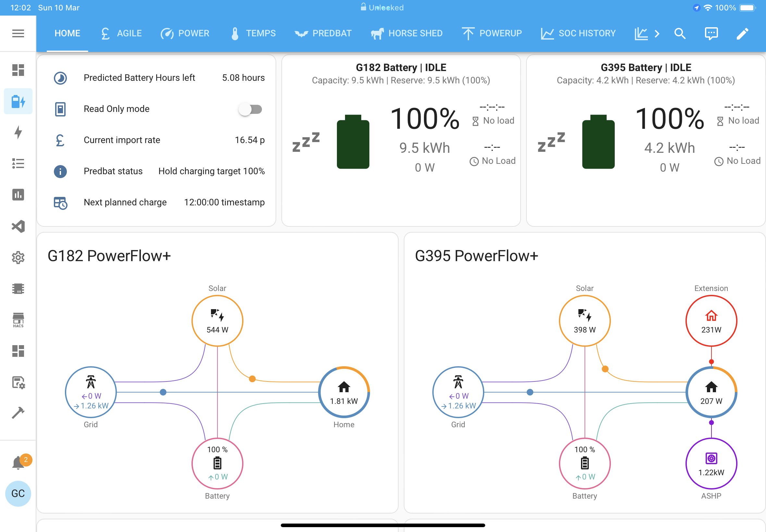Switch to the AGILE tab
Screen dimensions: 766x532
[121, 33]
